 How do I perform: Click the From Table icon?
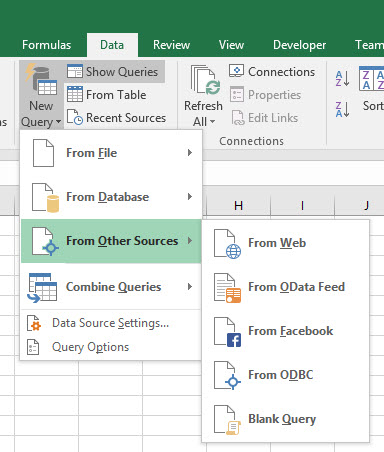coord(75,95)
